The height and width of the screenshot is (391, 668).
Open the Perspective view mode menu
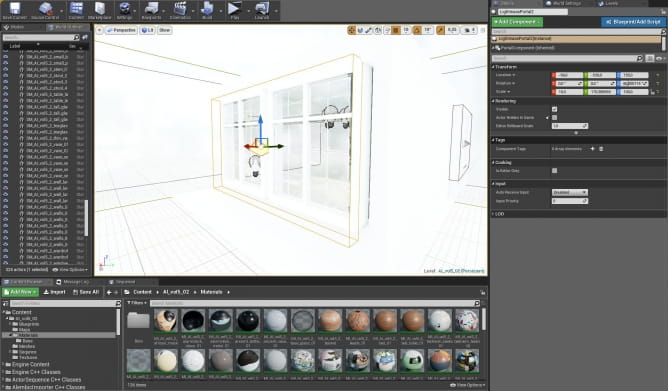tap(121, 30)
